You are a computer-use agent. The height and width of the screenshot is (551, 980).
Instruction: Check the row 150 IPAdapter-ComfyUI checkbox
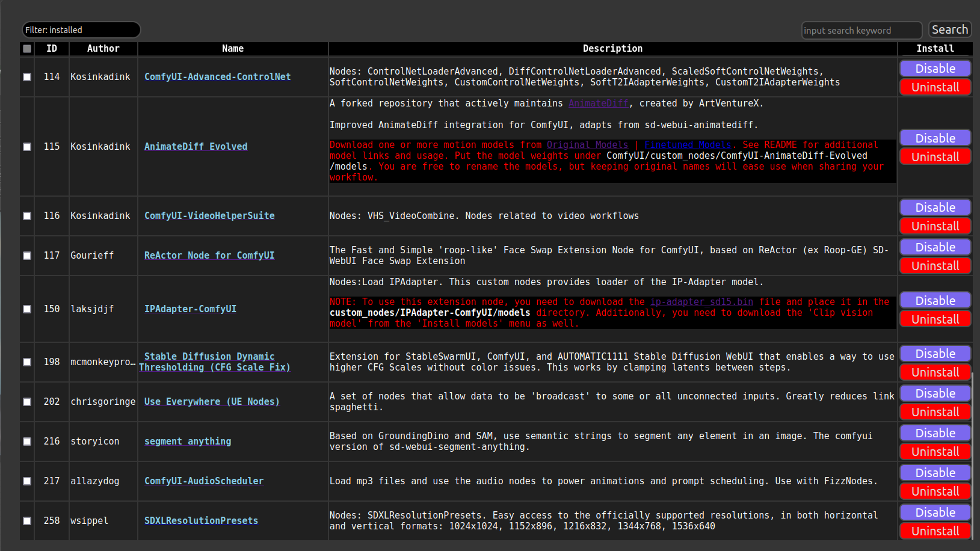[x=27, y=309]
